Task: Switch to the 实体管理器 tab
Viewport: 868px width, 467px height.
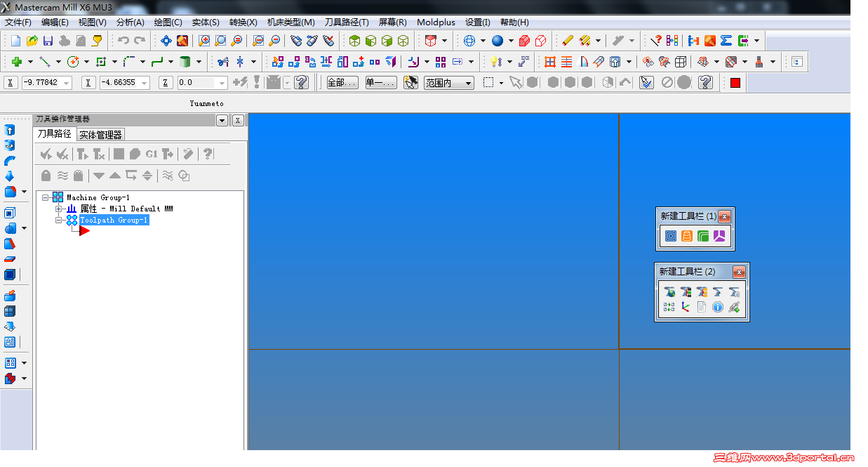Action: point(100,135)
